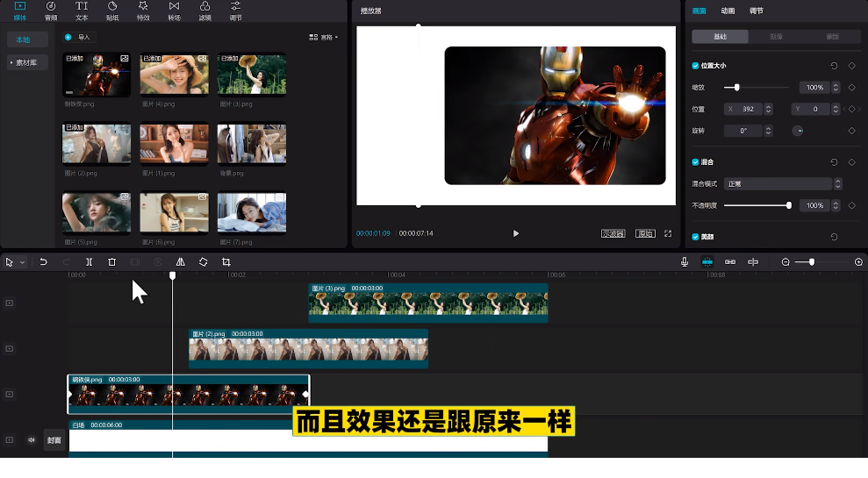This screenshot has height=478, width=868.
Task: Add keyframe for 缩放 scale
Action: click(x=852, y=88)
